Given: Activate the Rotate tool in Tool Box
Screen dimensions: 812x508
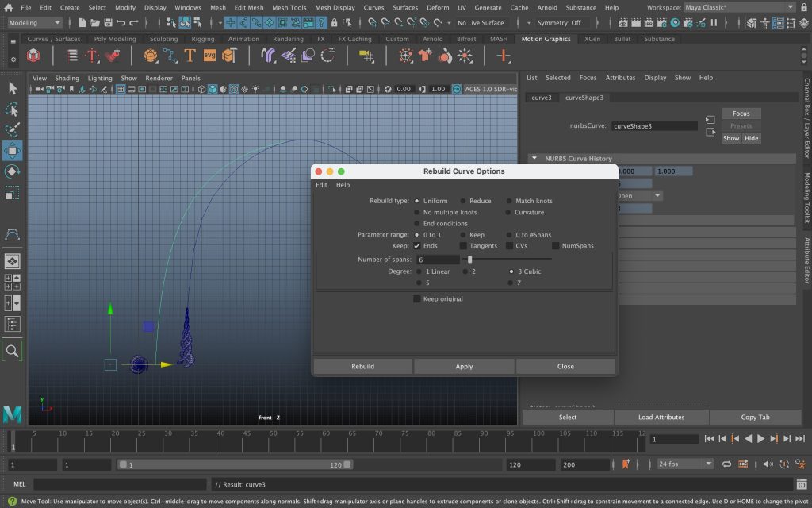Looking at the screenshot, I should click(13, 171).
